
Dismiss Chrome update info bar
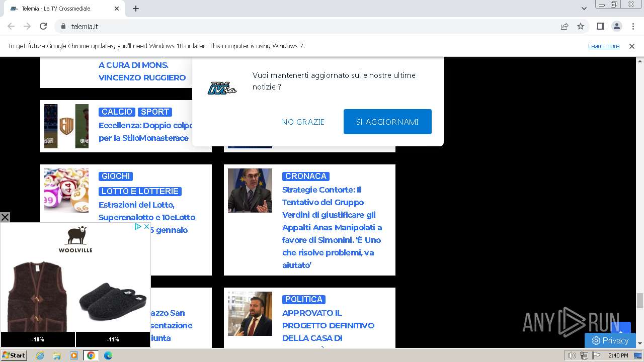point(632,46)
